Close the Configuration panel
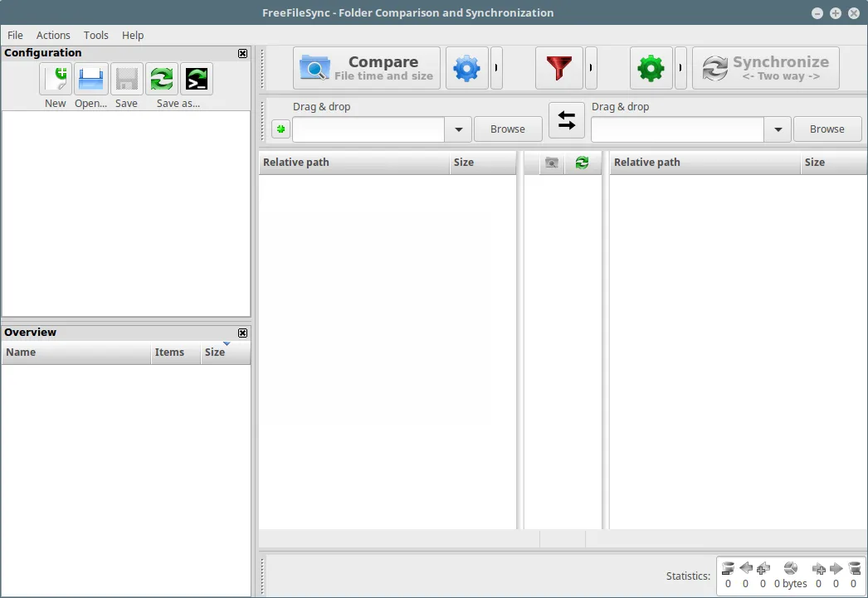This screenshot has width=868, height=598. (242, 53)
